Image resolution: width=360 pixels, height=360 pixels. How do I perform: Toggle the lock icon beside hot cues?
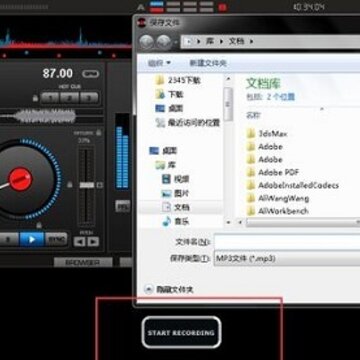pos(35,98)
